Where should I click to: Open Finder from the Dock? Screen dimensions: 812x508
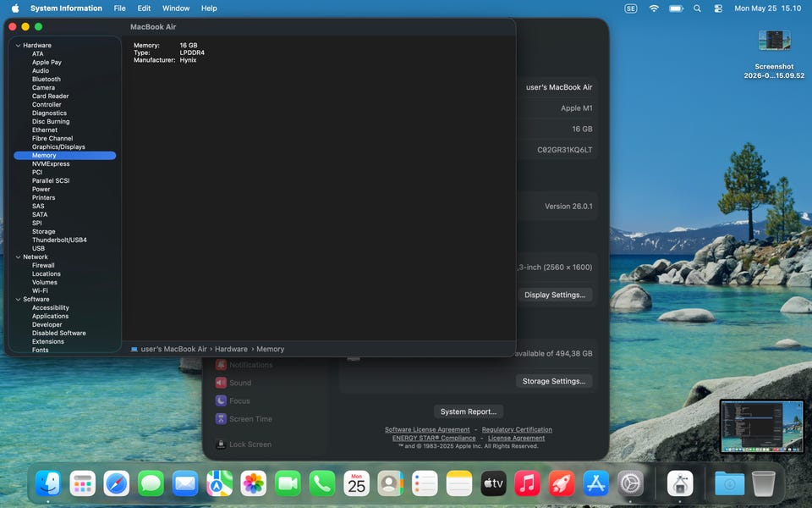click(48, 483)
